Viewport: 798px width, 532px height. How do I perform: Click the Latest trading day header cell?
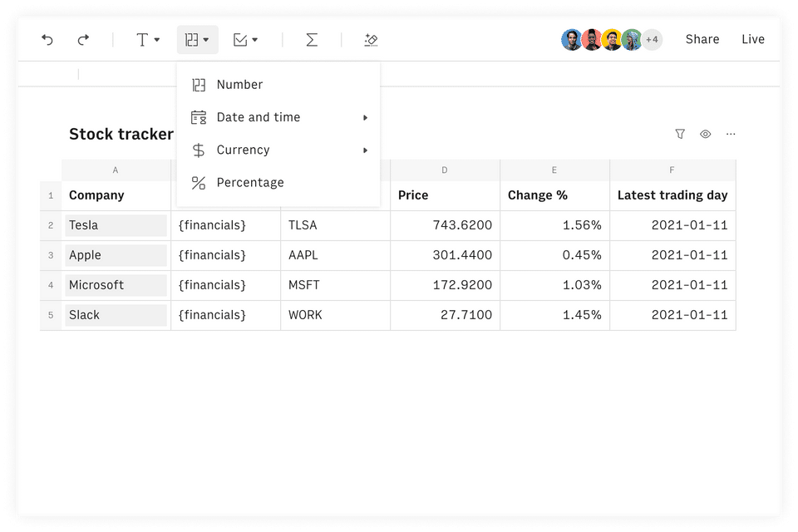pyautogui.click(x=672, y=195)
